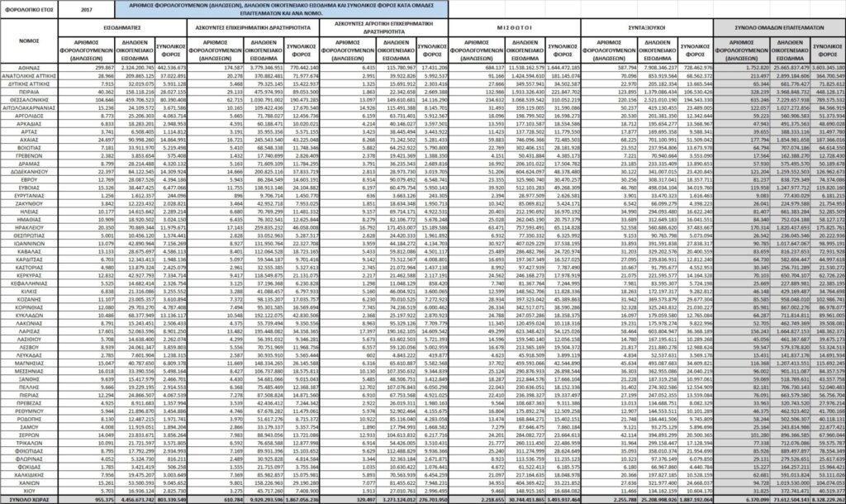Click the ΞΑΝΘΗΣ row label
The image size is (846, 504).
[29, 378]
